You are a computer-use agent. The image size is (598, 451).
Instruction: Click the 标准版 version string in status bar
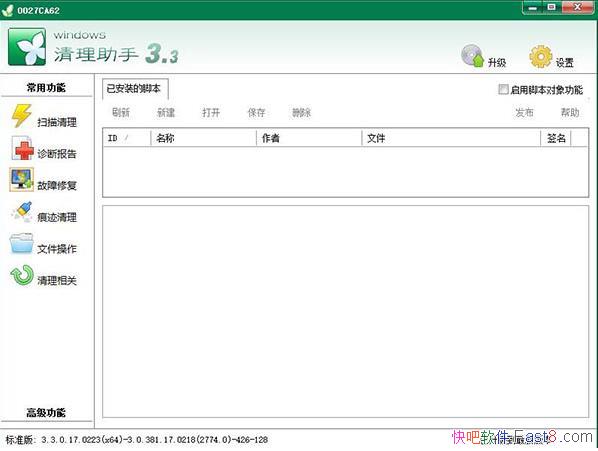tap(137, 440)
